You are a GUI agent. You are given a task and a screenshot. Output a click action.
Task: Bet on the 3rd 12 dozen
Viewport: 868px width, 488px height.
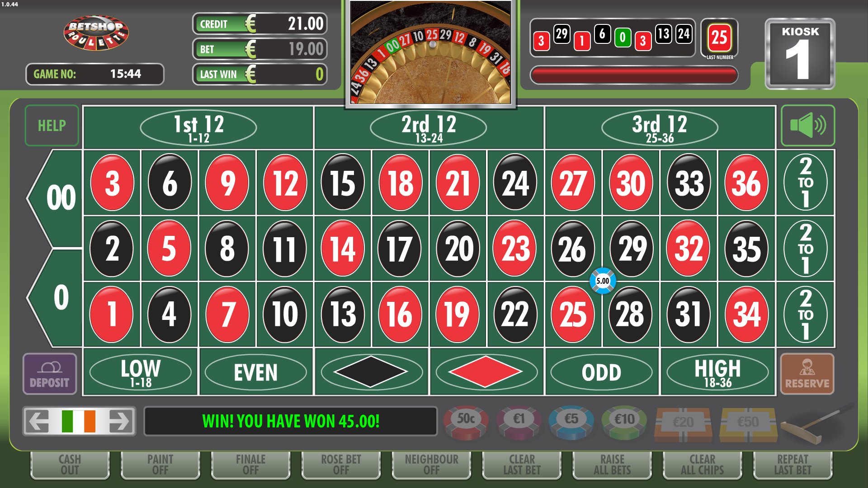pyautogui.click(x=660, y=128)
